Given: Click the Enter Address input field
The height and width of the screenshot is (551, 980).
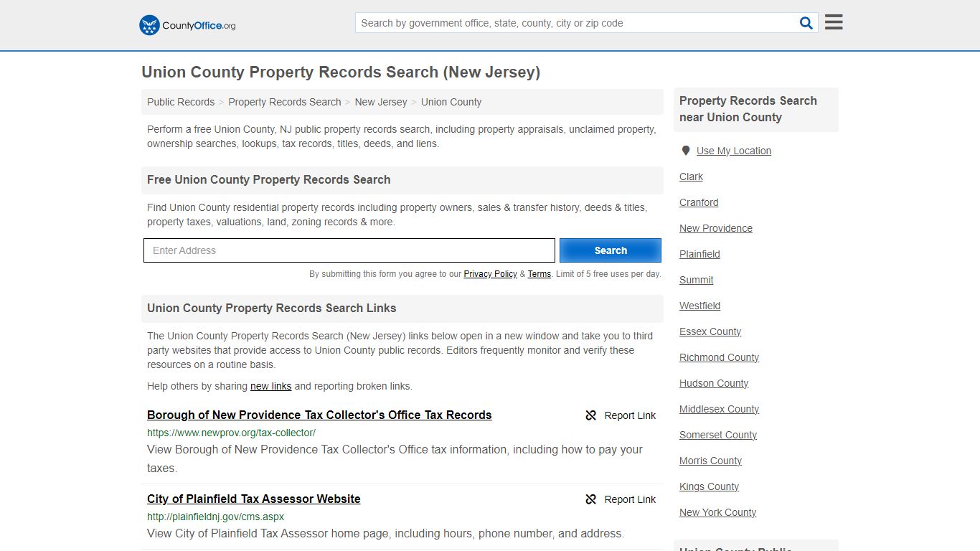Looking at the screenshot, I should point(349,250).
